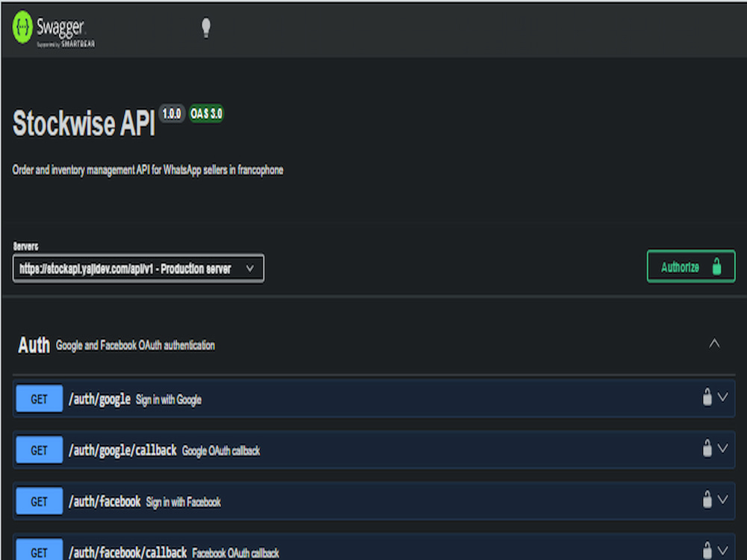Viewport: 747px width, 560px height.
Task: Click the Servers label
Action: pos(25,246)
